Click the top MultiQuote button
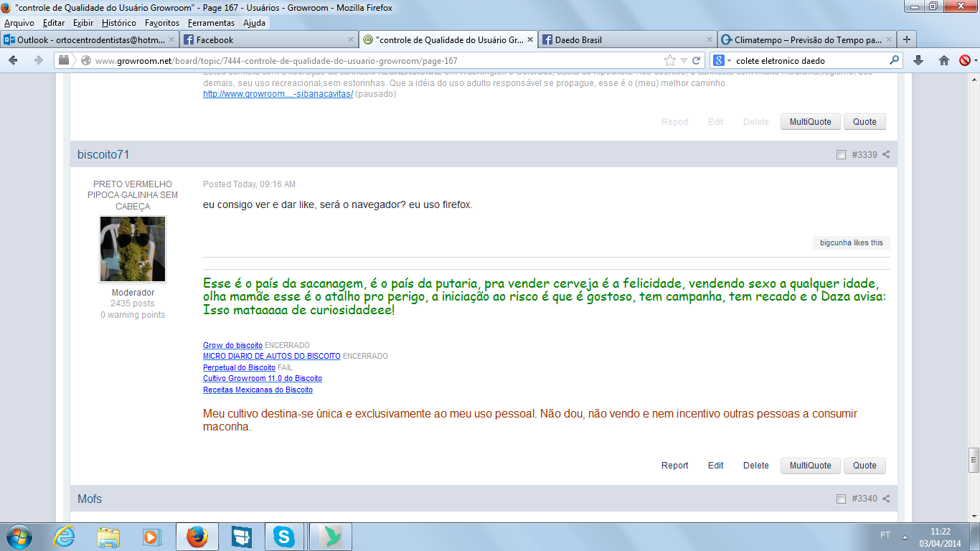 (811, 122)
